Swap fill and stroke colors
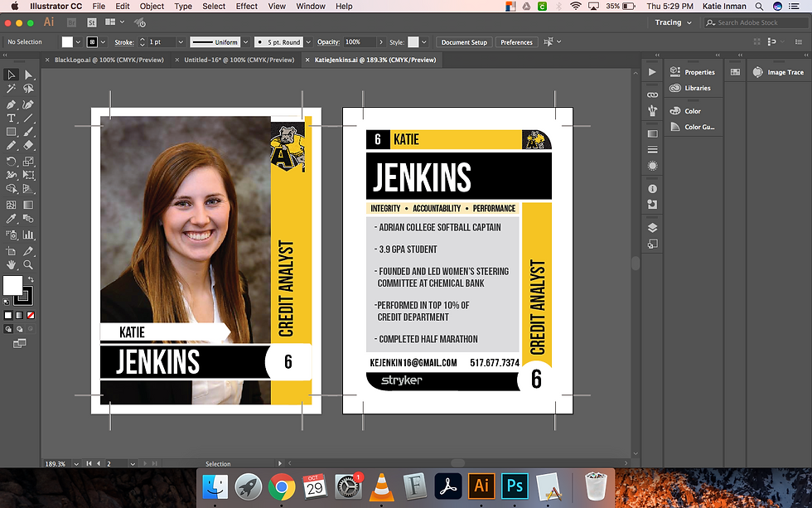Viewport: 812px width, 508px height. coord(30,279)
